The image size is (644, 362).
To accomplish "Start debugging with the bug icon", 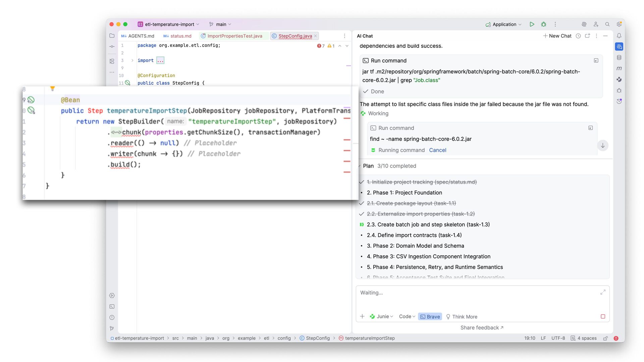I will pos(543,24).
